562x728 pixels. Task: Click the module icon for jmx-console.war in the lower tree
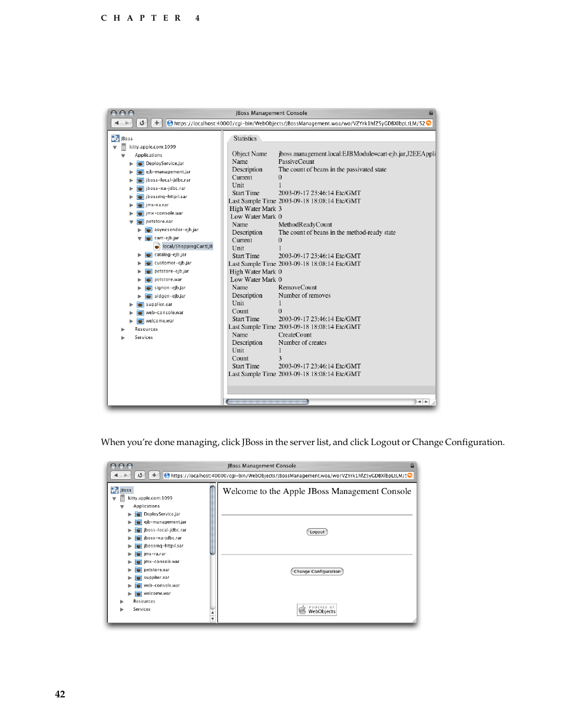(138, 562)
